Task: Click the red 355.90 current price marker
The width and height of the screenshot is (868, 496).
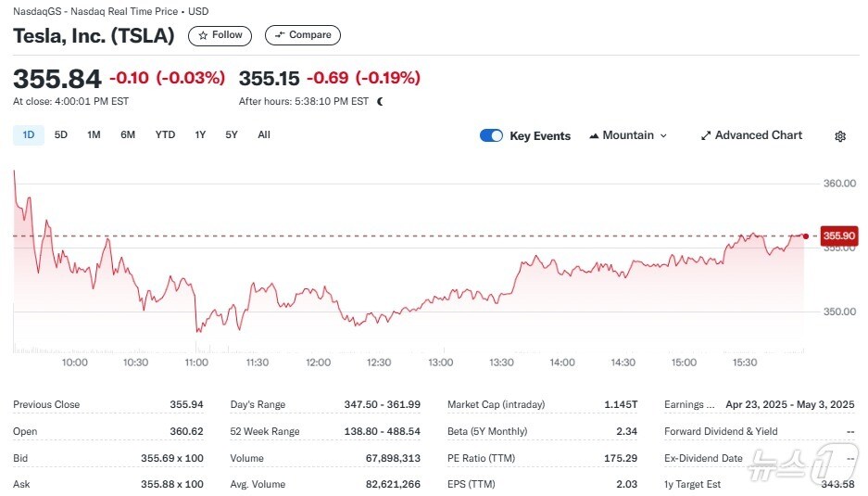Action: tap(837, 235)
